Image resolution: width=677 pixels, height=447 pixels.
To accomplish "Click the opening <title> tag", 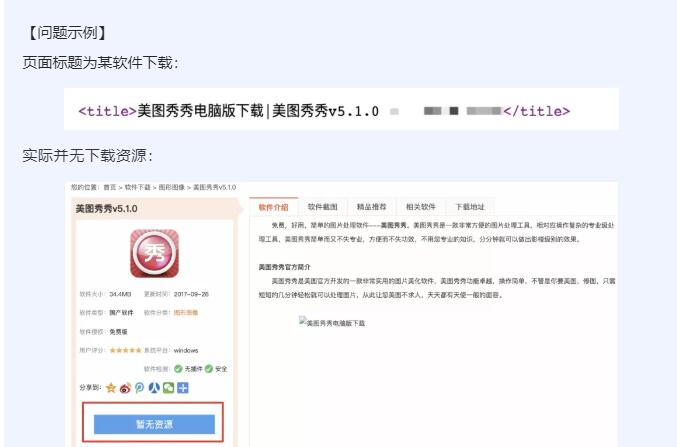I will [108, 111].
